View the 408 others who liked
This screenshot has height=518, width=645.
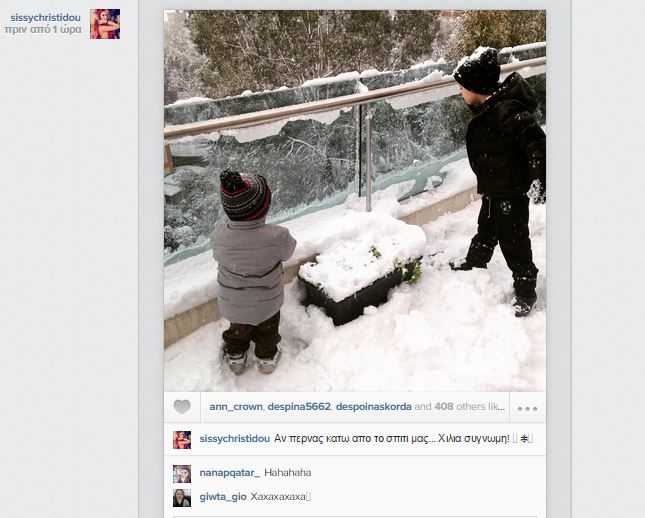point(460,407)
